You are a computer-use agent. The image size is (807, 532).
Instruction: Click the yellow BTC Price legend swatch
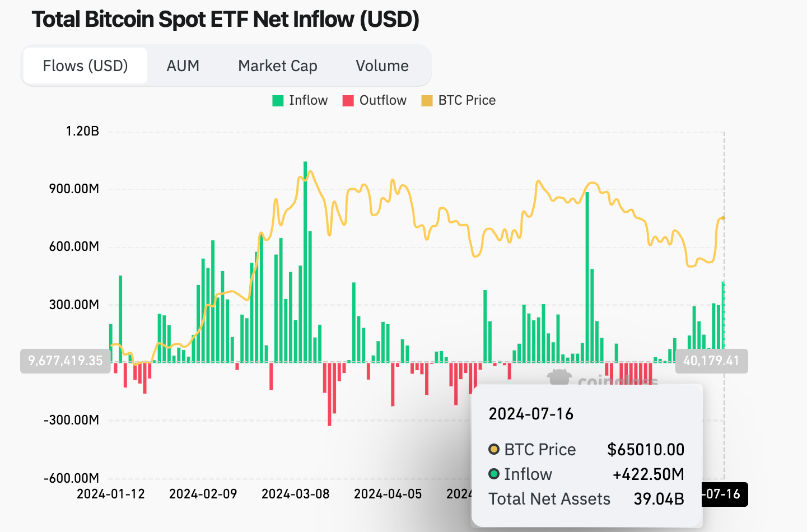click(427, 100)
